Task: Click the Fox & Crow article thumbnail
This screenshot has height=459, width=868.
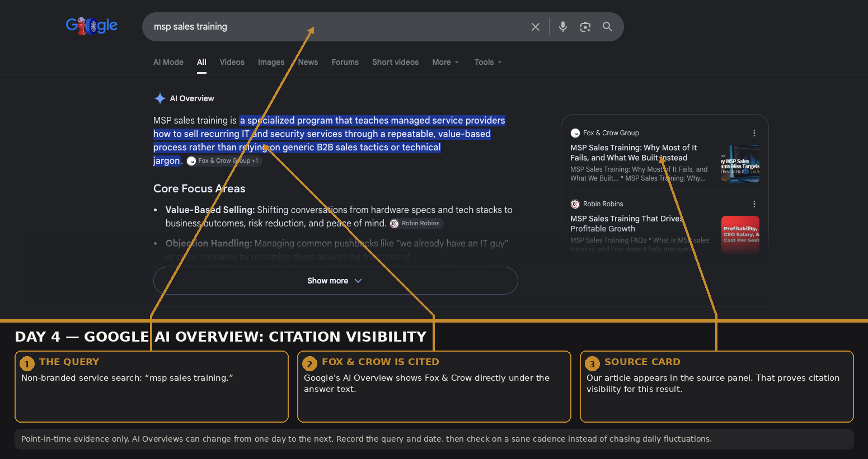Action: [740, 164]
